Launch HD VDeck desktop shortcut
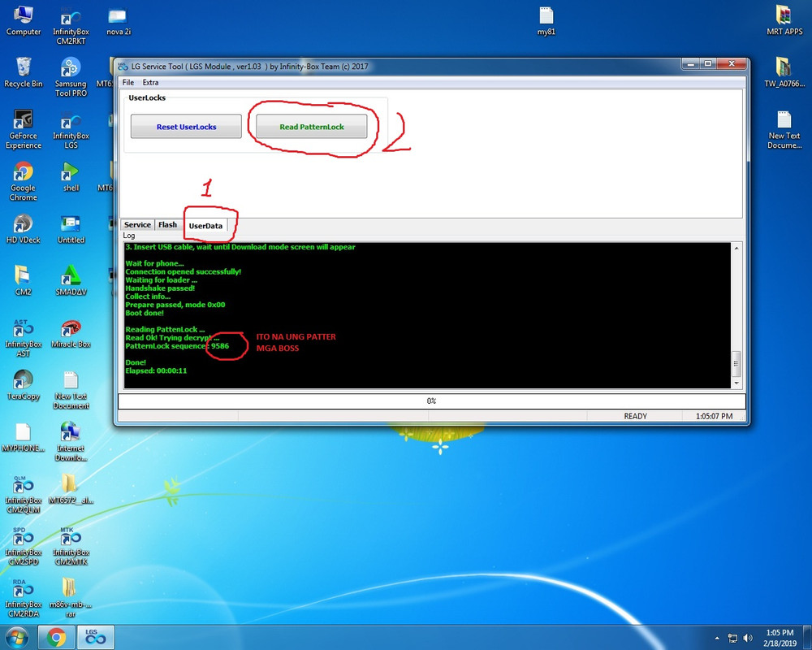The height and width of the screenshot is (650, 812). 24,229
